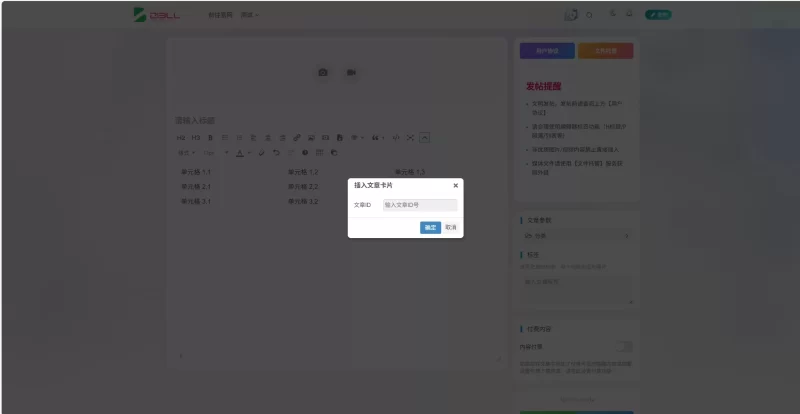Click the search icon in top navigation

(x=589, y=15)
